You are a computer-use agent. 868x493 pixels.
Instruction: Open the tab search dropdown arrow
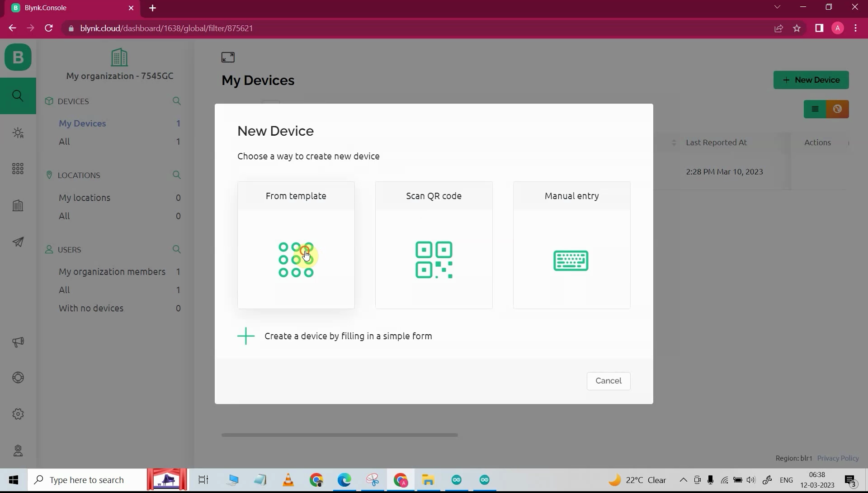coord(777,7)
